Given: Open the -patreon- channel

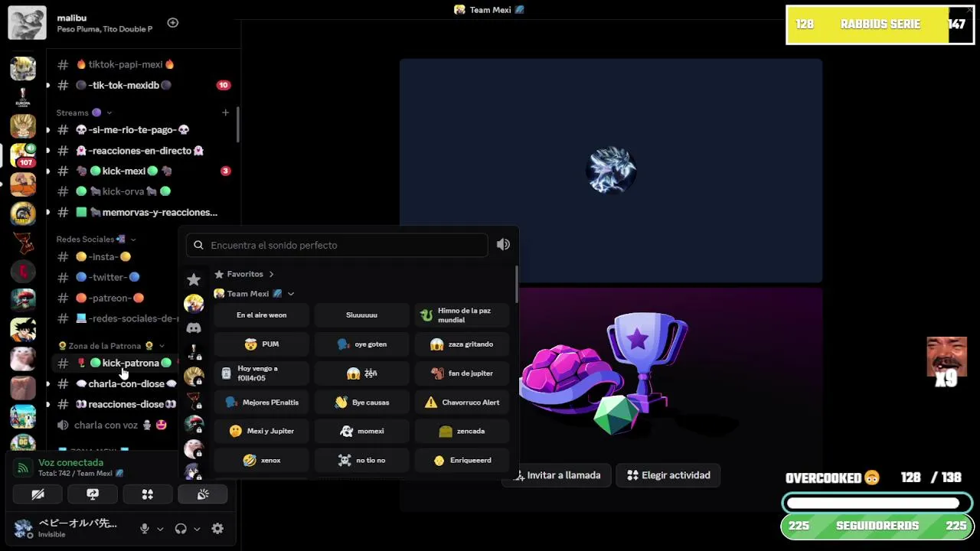Looking at the screenshot, I should [x=115, y=298].
